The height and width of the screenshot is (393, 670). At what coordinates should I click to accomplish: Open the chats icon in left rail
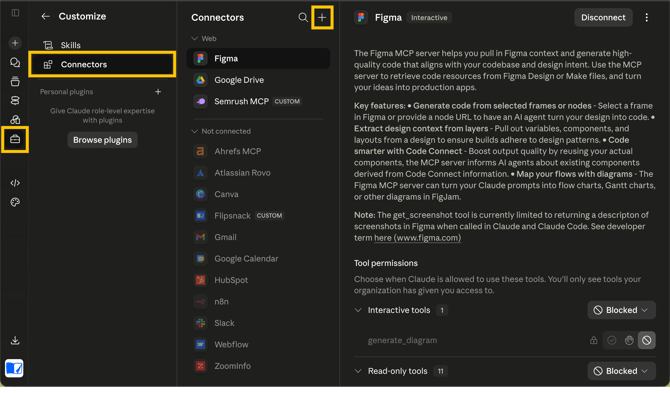click(15, 62)
